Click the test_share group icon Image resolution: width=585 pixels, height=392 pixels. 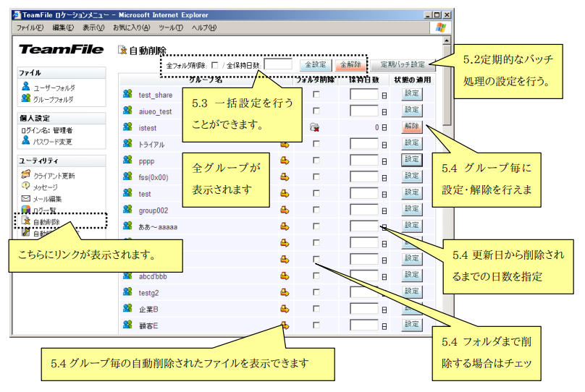pos(127,94)
